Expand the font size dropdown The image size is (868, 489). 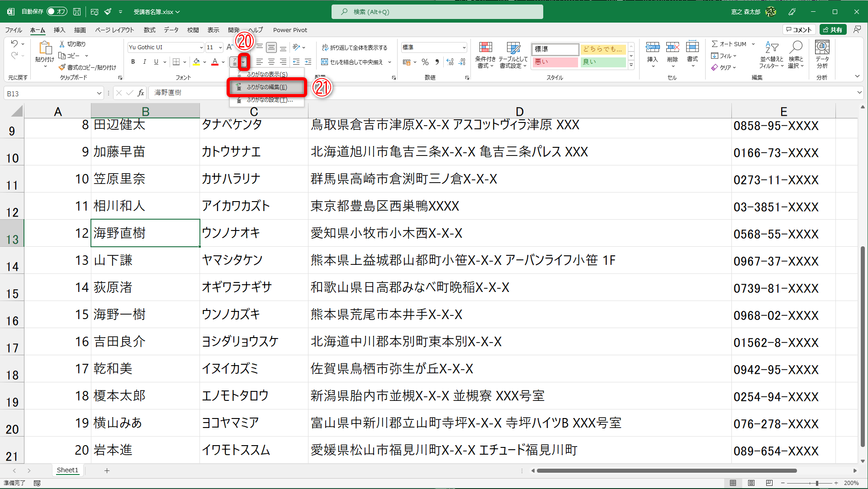(x=220, y=47)
